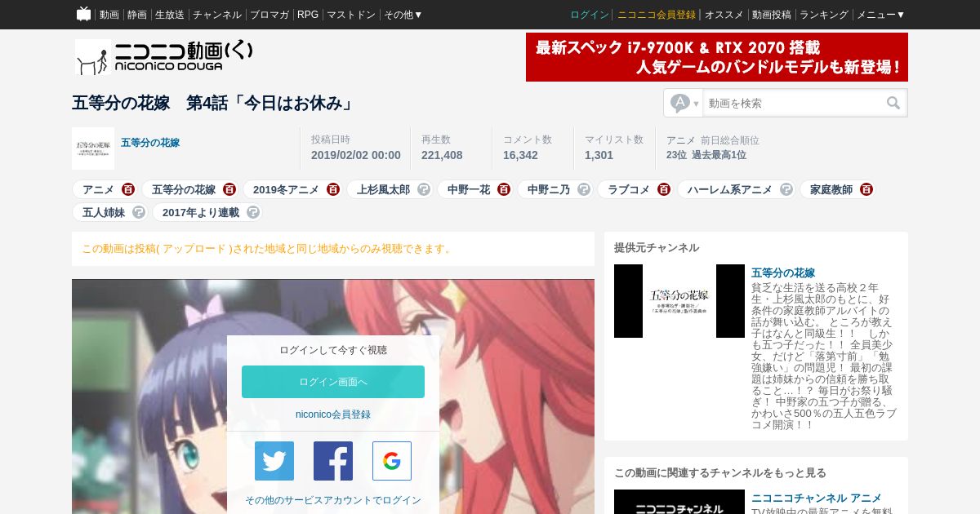Select the アニメ tag
Viewport: 980px width, 514px height.
coord(98,189)
